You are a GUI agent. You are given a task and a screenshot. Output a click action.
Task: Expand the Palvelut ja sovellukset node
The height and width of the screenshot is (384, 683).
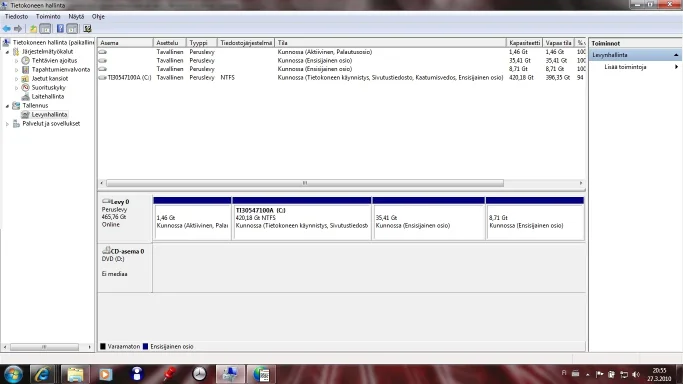pos(7,124)
